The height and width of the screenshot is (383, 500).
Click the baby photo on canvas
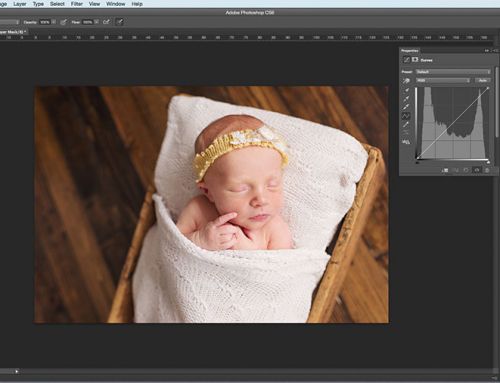point(212,204)
